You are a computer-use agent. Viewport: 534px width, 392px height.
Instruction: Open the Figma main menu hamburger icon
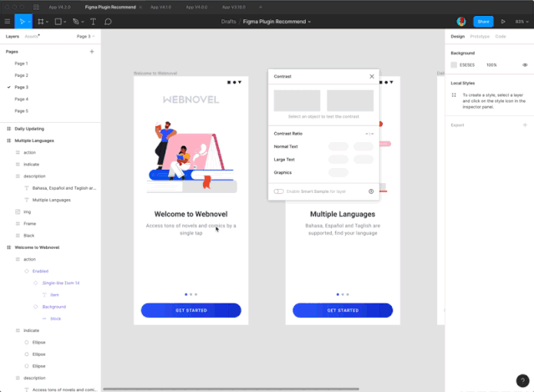[8, 22]
